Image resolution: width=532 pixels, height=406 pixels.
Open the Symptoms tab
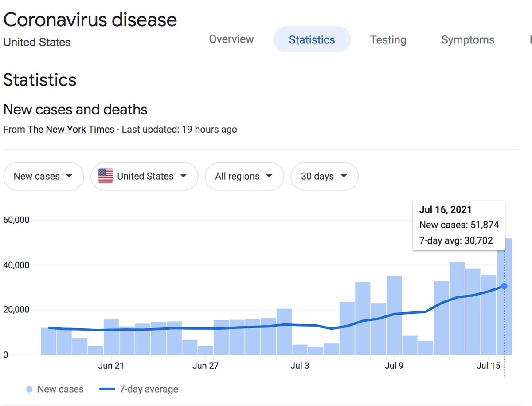tap(468, 40)
